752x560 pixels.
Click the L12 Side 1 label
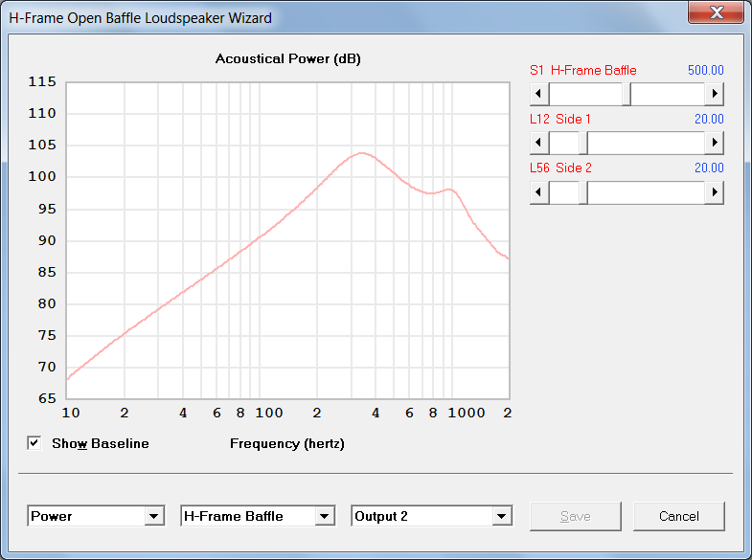coord(560,119)
